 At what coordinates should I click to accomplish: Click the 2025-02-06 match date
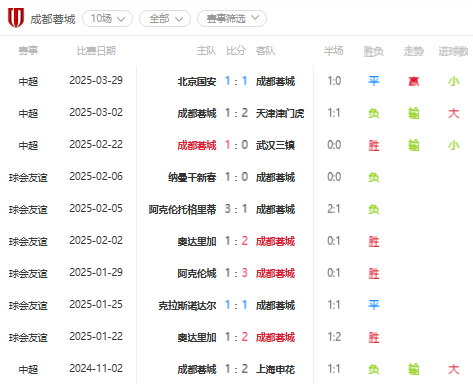pyautogui.click(x=96, y=176)
